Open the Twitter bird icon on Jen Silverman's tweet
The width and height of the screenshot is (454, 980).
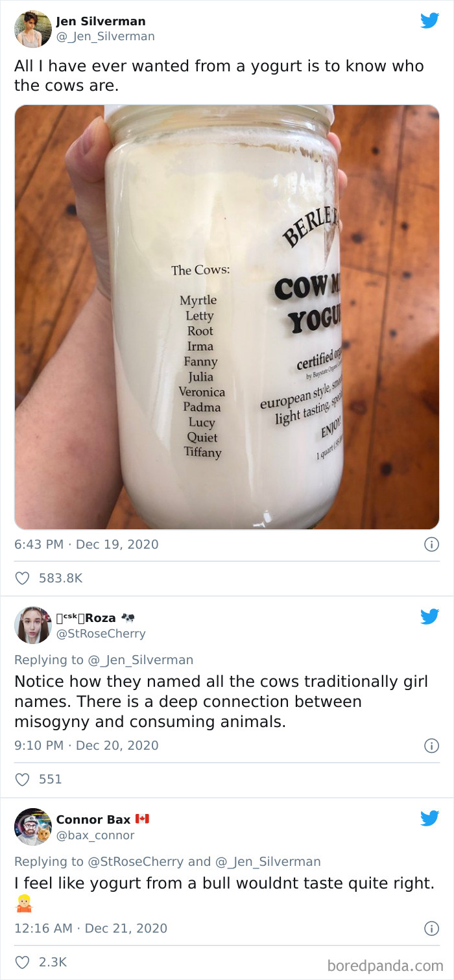click(430, 20)
